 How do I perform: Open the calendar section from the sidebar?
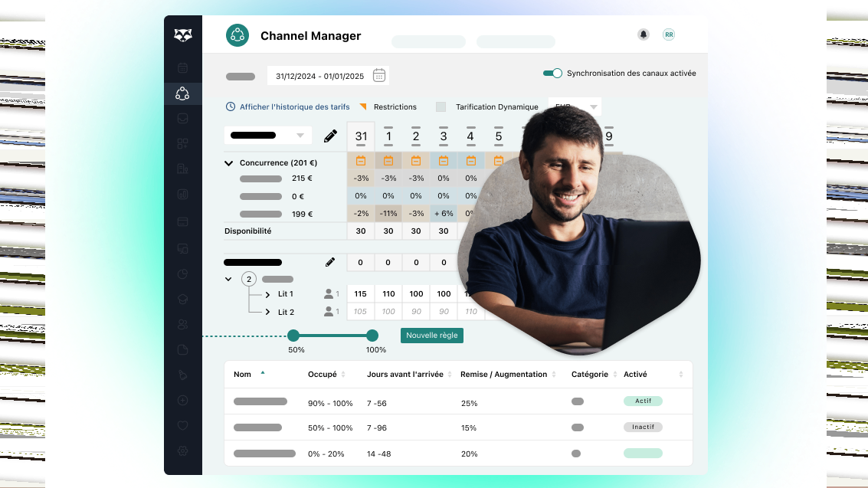182,68
